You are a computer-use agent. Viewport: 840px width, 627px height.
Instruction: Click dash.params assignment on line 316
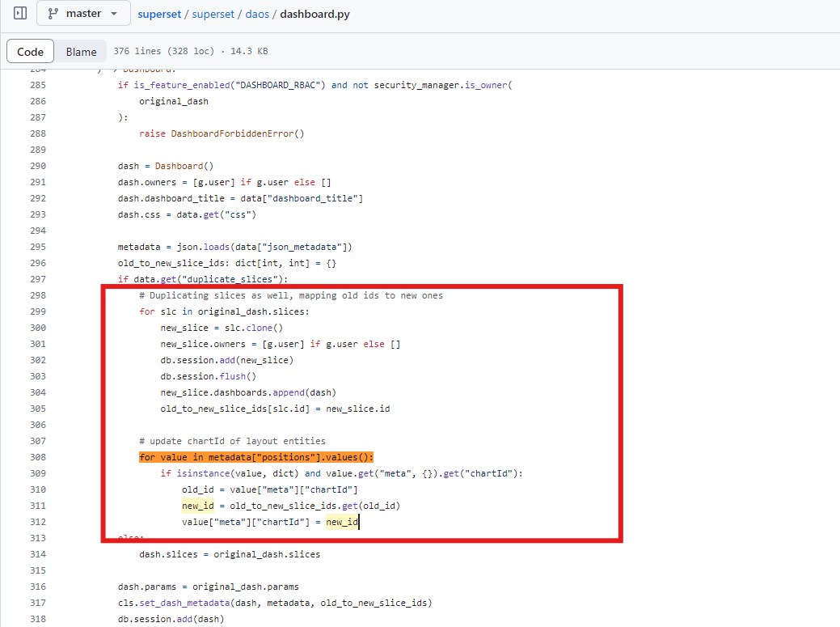click(x=209, y=587)
